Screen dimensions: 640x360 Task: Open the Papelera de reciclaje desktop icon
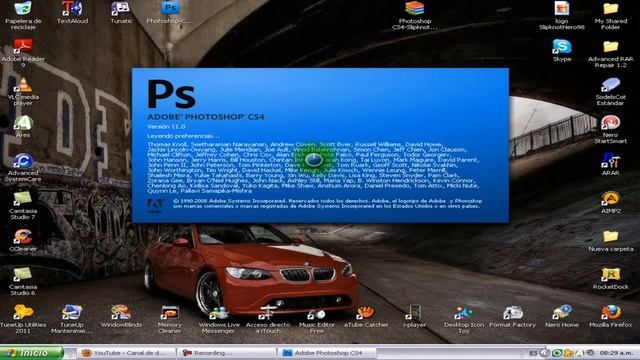23,9
